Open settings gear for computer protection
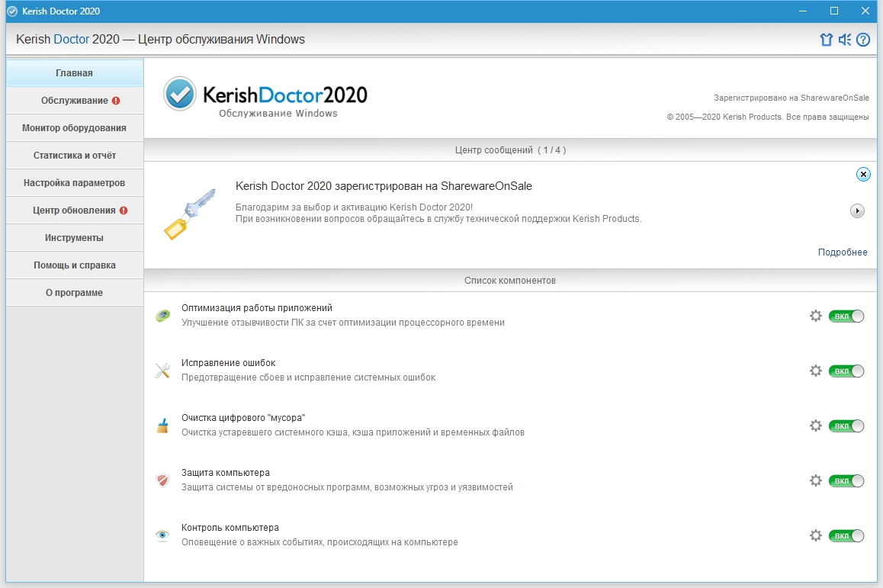Screen dimensions: 883x588 click(815, 480)
